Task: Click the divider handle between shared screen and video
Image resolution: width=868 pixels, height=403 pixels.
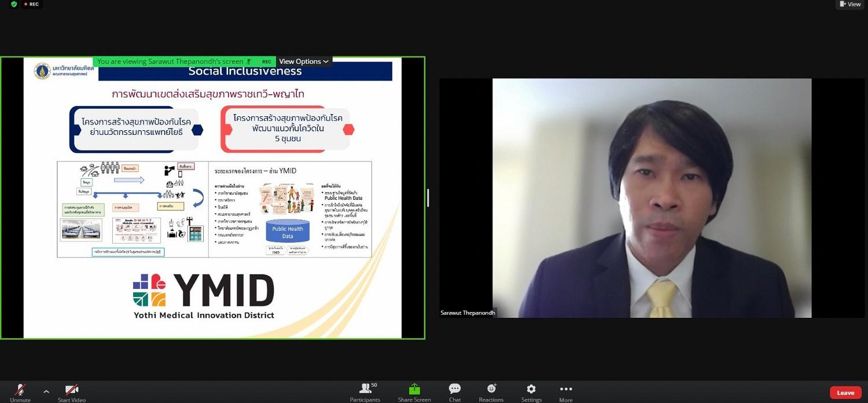Action: point(428,198)
